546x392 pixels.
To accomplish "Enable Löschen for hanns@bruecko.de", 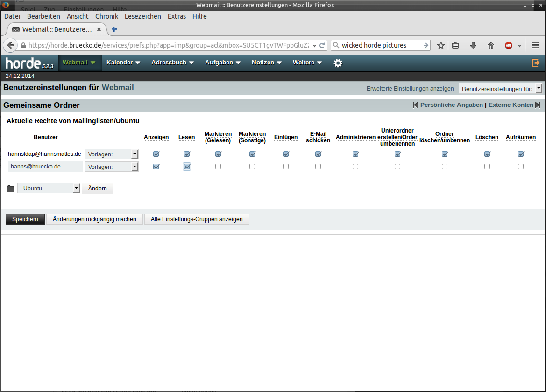I will point(487,167).
